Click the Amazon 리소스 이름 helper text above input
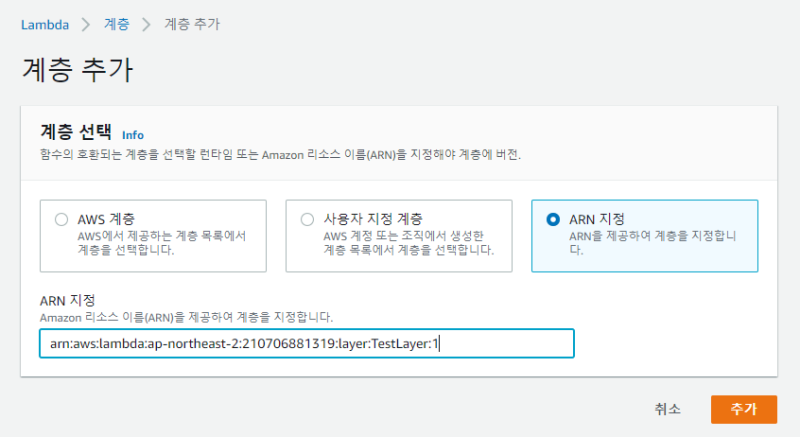 point(186,317)
